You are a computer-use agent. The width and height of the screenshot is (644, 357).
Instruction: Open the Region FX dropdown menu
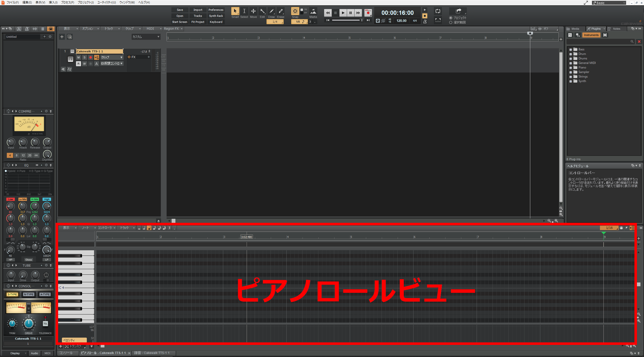tap(173, 29)
